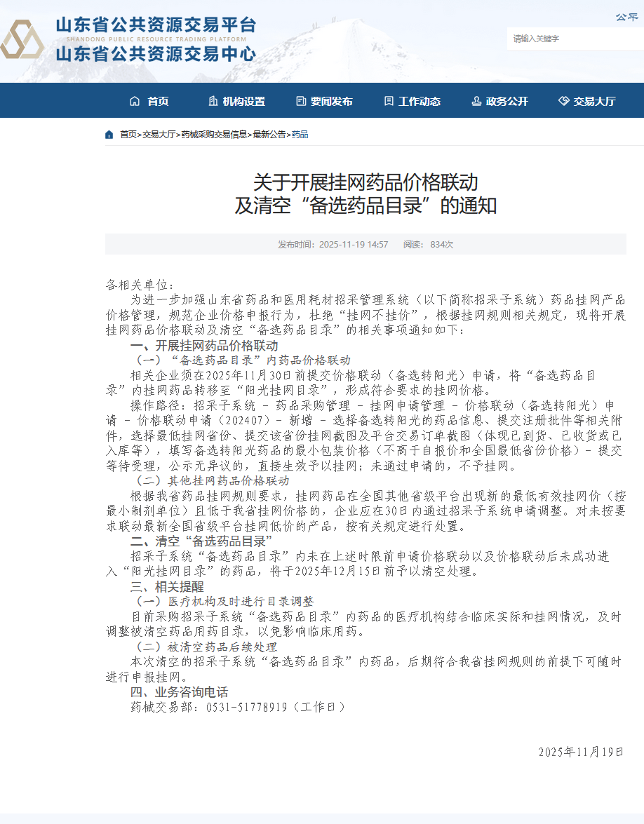Click the news icon beside 要闻发布
This screenshot has width=644, height=824.
[x=301, y=101]
